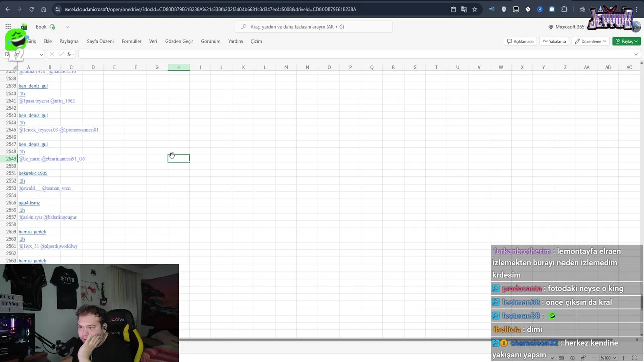Click the blue speaker extension icon
The height and width of the screenshot is (362, 644).
click(x=492, y=9)
